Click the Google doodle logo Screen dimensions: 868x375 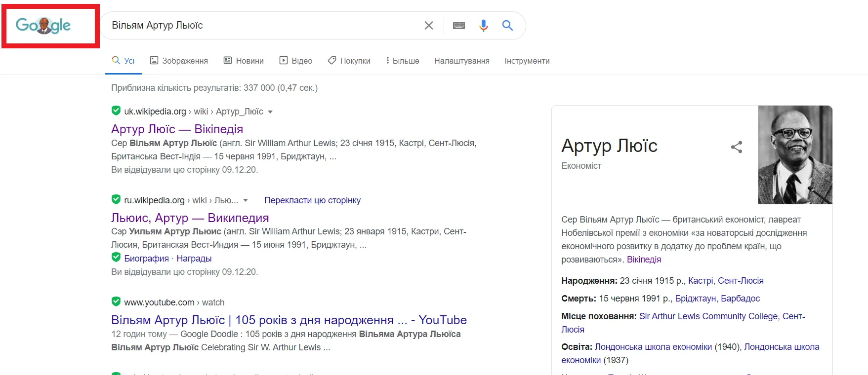pyautogui.click(x=43, y=25)
